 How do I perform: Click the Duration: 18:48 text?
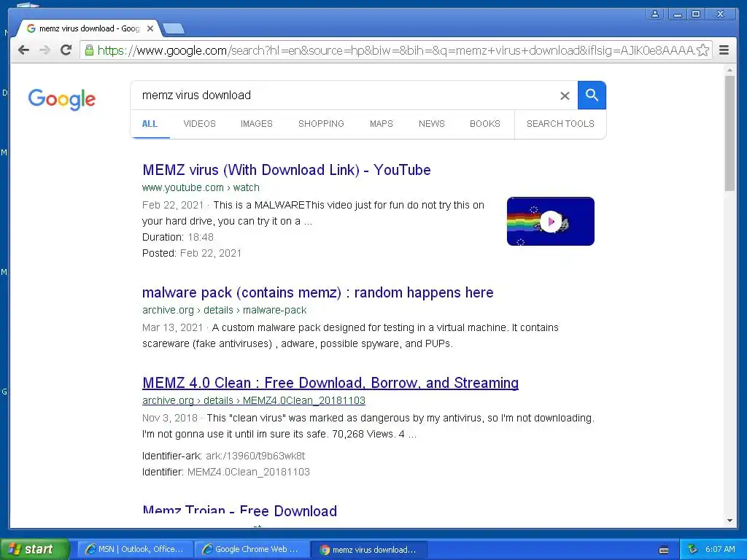178,237
